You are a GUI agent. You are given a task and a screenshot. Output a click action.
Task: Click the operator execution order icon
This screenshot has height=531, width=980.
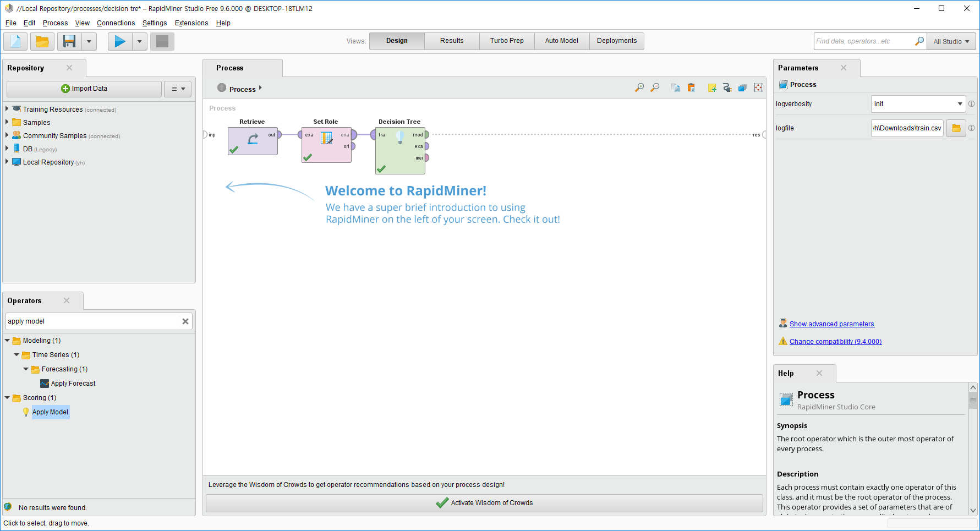(x=743, y=87)
